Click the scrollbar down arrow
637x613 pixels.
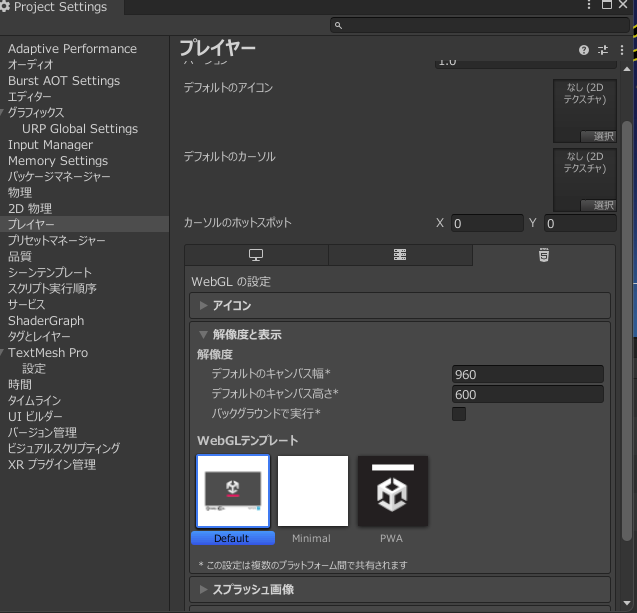click(x=627, y=604)
